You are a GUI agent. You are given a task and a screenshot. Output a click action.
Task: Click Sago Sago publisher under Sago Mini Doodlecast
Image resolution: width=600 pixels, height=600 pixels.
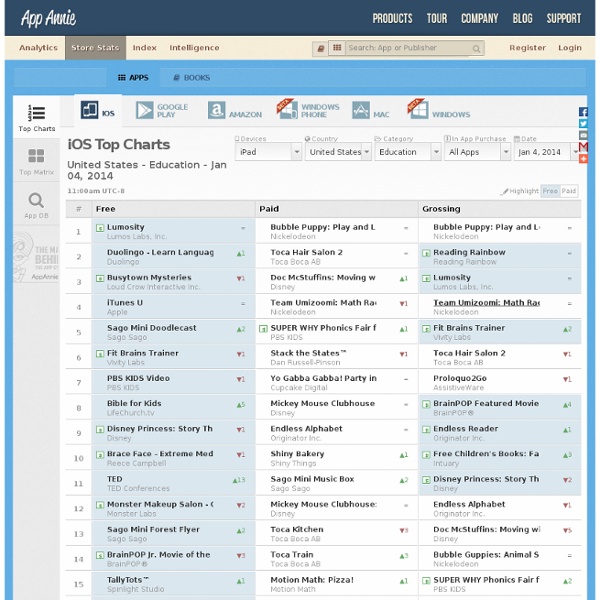[x=127, y=338]
